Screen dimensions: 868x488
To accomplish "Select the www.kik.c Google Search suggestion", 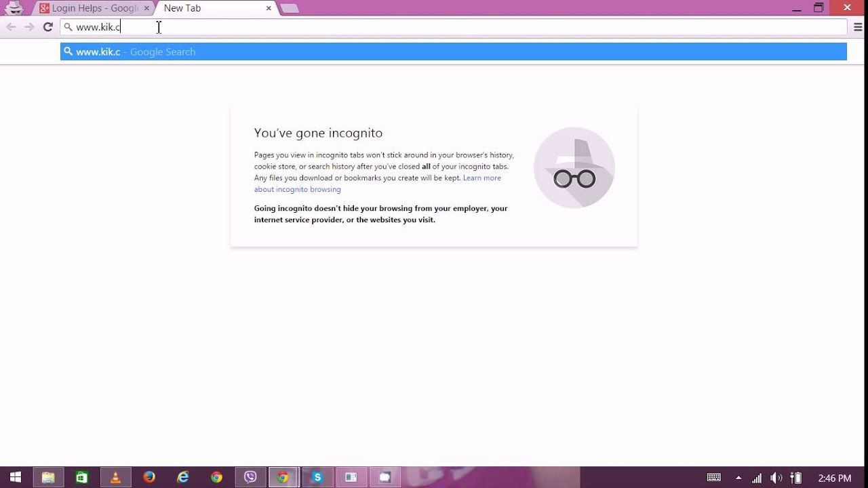I will point(454,52).
